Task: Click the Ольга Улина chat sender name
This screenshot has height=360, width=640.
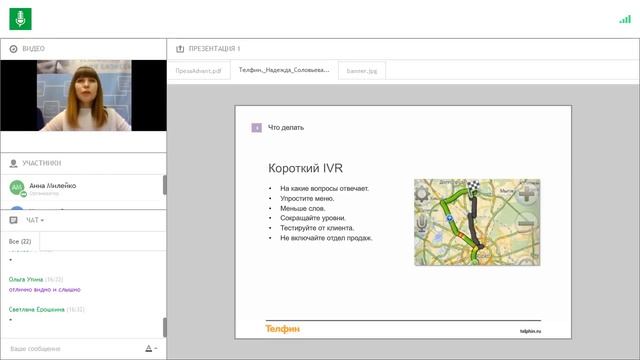Action: coord(26,280)
